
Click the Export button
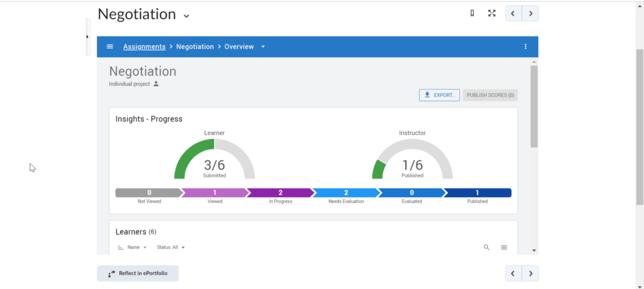pos(439,95)
